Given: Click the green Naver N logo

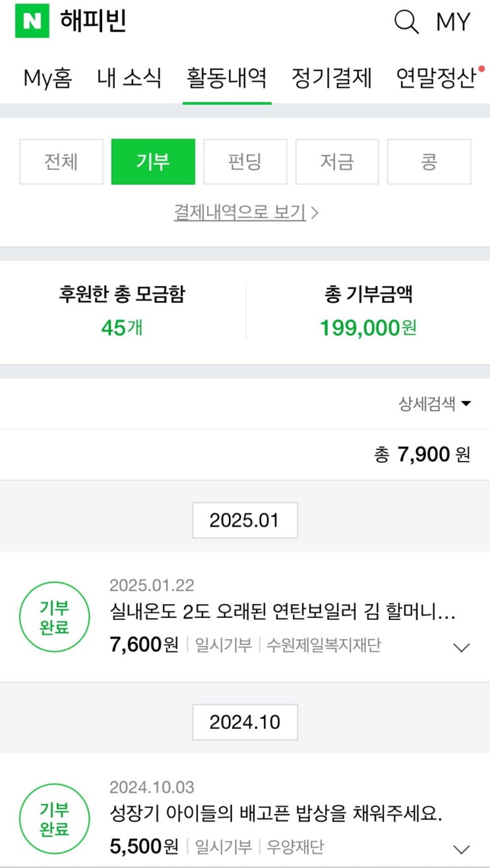Looking at the screenshot, I should 32,22.
